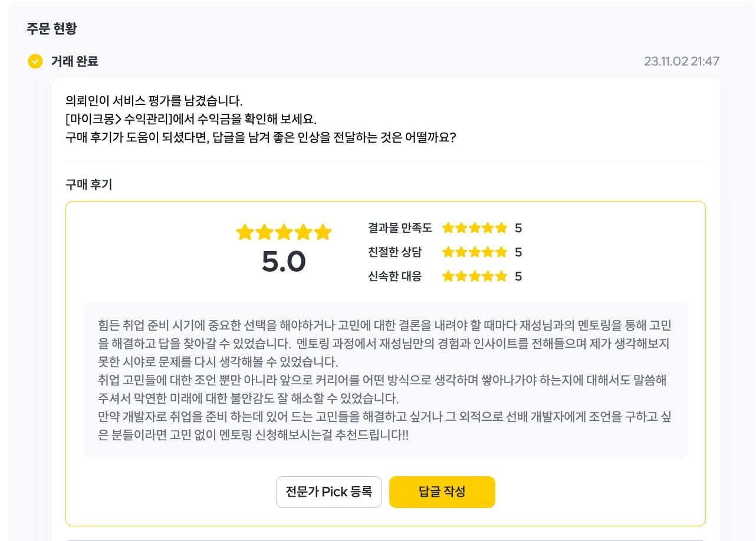
Task: Click the 23.11.02 21:47 timestamp
Action: coord(682,61)
